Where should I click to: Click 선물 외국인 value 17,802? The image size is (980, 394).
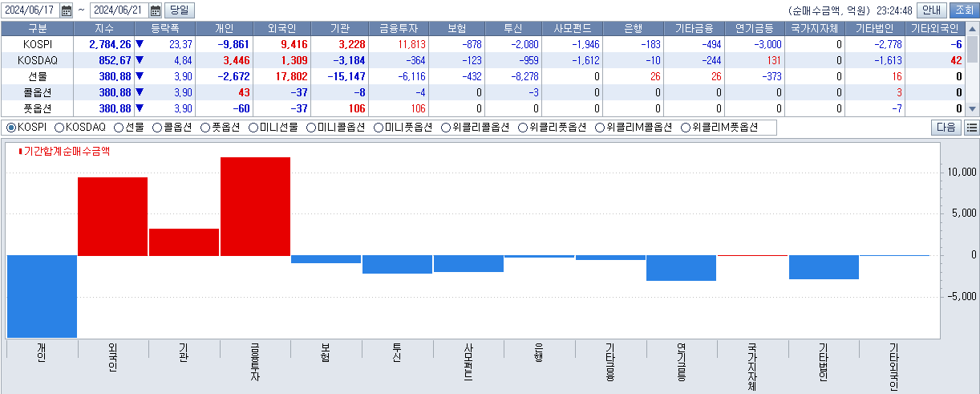291,76
